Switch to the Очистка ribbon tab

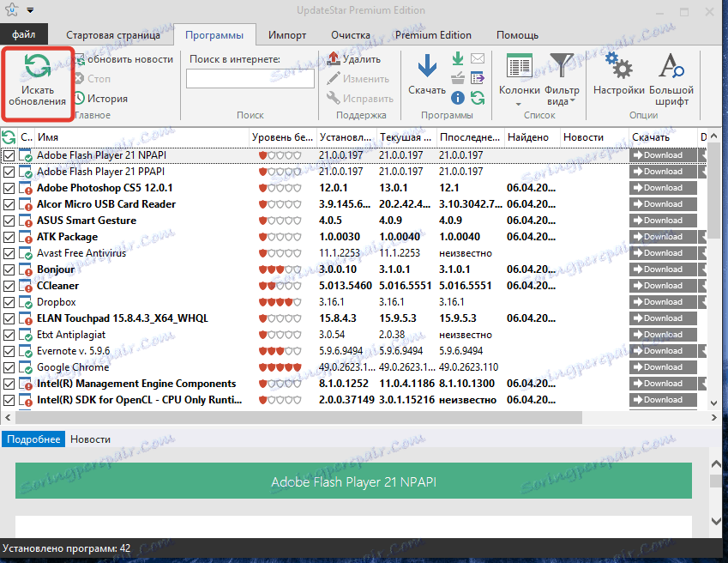tap(350, 35)
